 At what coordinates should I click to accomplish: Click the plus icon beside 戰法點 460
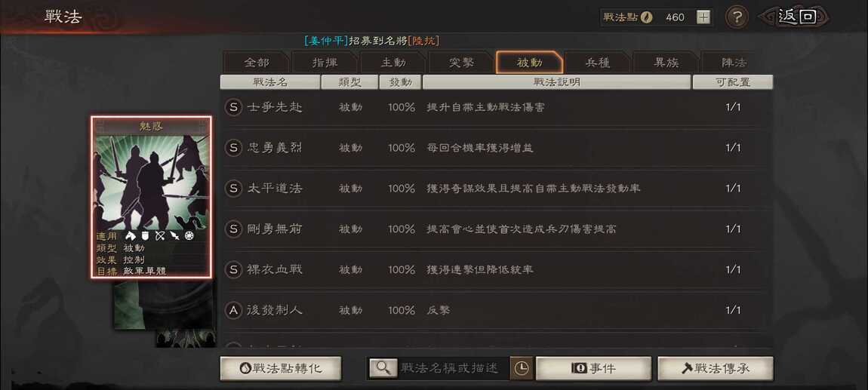point(703,17)
